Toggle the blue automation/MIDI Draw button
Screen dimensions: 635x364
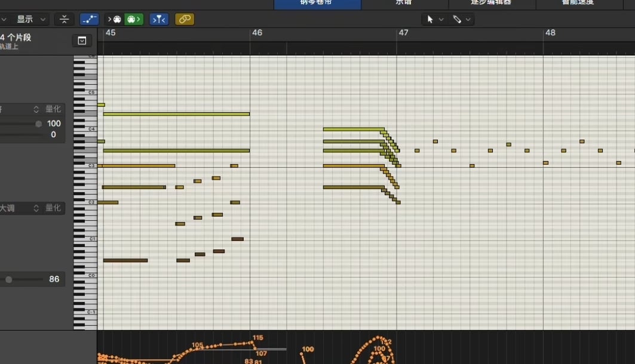click(x=89, y=19)
